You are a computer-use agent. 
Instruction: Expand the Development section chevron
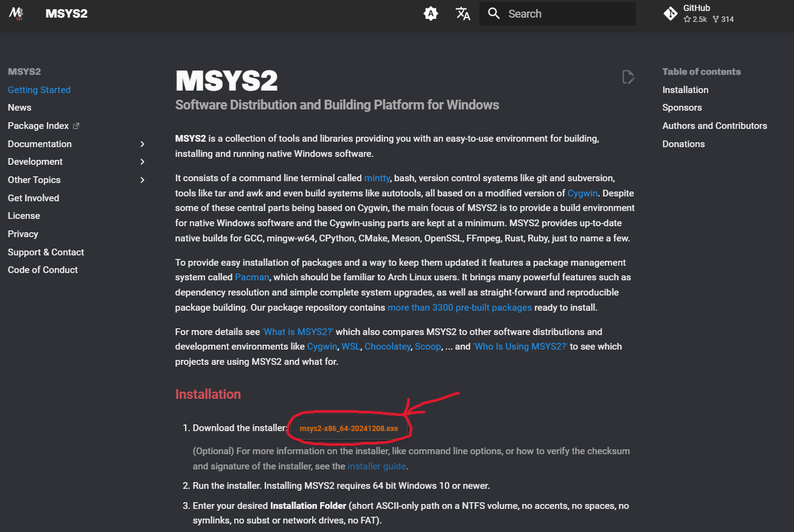142,162
